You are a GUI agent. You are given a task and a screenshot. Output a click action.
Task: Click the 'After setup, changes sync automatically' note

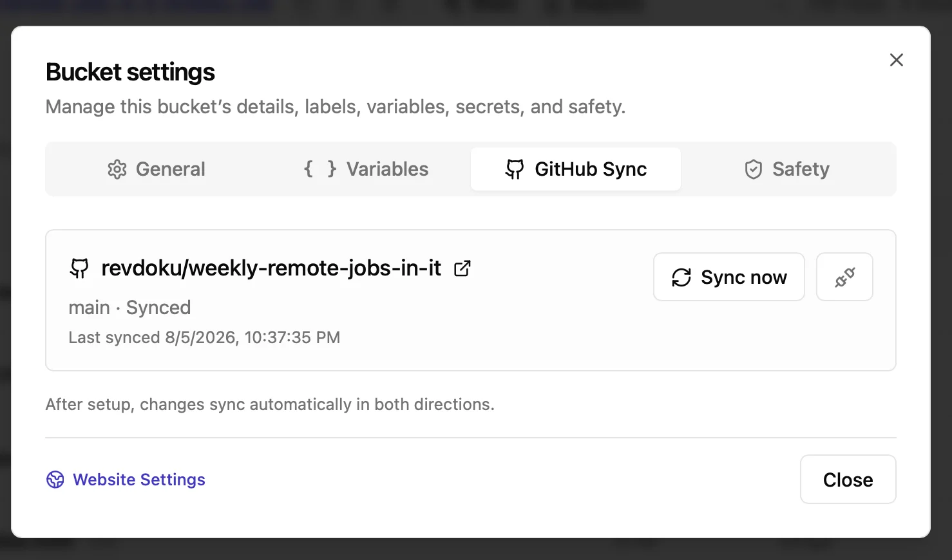(x=270, y=404)
